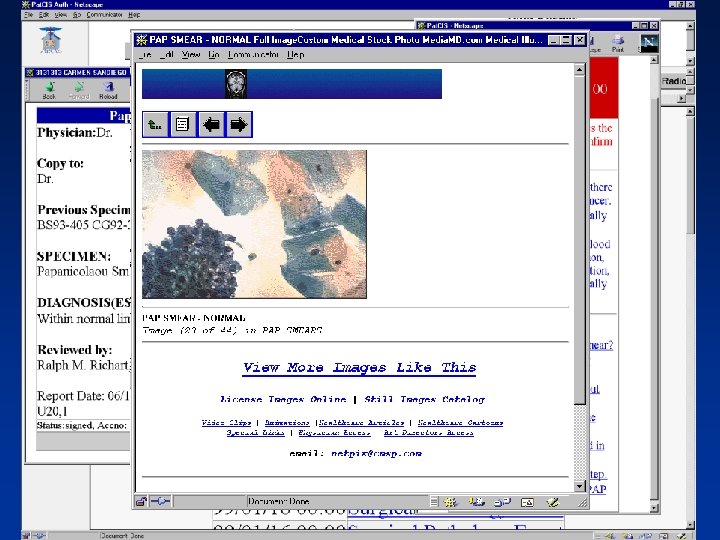Click the Forward icon in Carmen Sandiego window
Viewport: 720px width, 540px height.
[79, 90]
